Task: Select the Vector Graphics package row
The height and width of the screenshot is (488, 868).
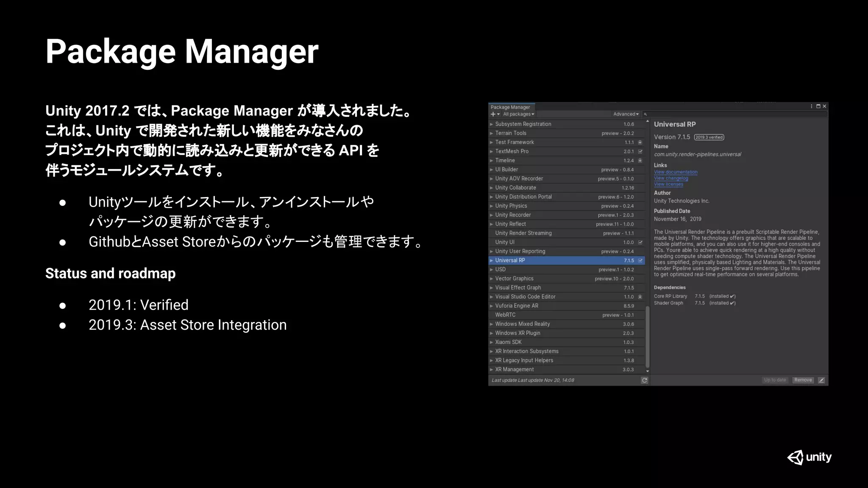Action: [x=567, y=279]
